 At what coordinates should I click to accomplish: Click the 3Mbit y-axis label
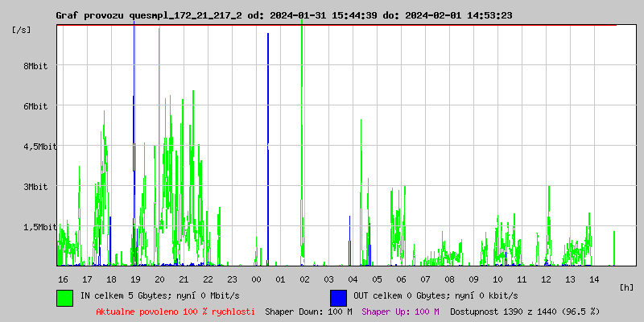pos(35,187)
